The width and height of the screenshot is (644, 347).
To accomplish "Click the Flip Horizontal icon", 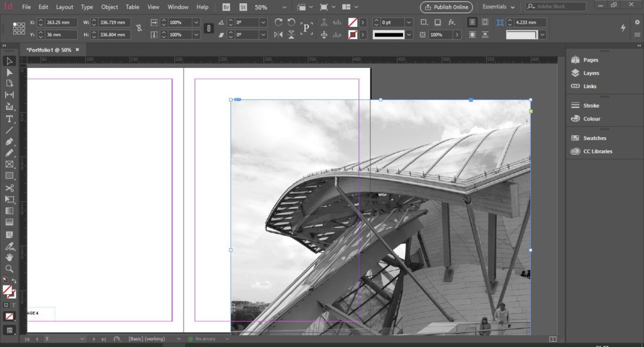I will [279, 35].
